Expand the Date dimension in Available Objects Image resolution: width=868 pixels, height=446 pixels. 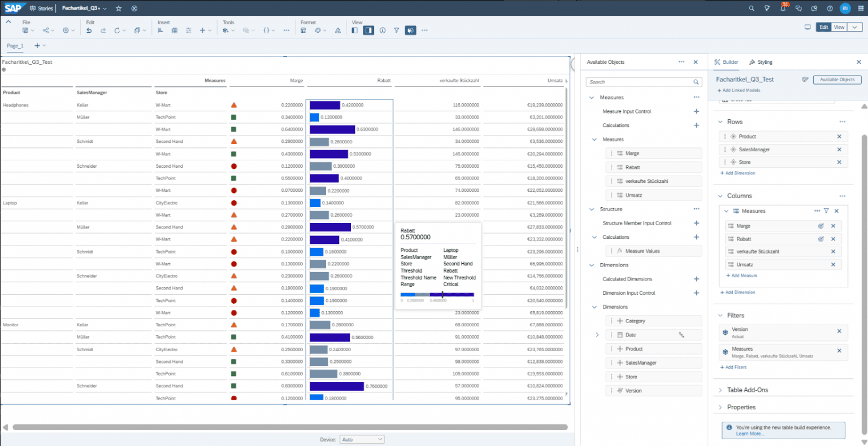point(598,334)
